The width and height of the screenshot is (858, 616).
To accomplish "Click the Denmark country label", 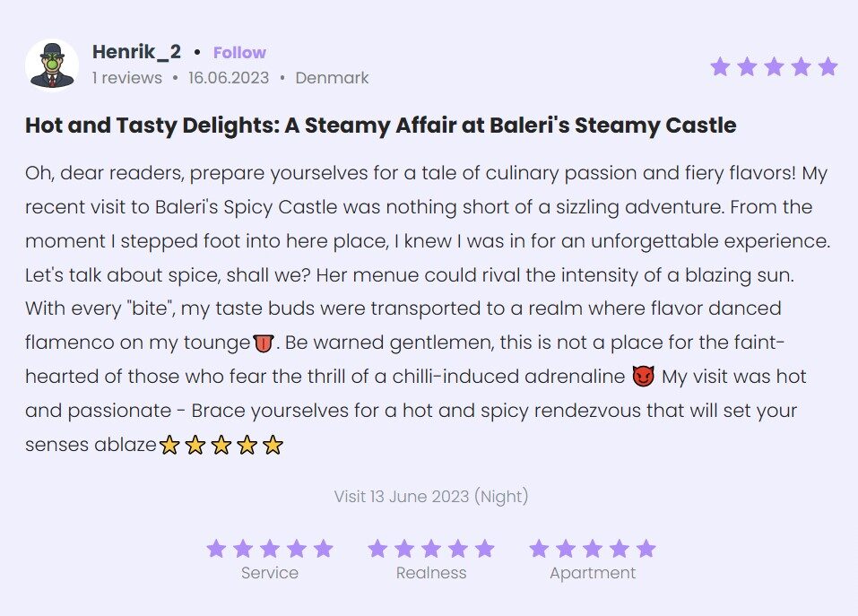I will [x=332, y=78].
